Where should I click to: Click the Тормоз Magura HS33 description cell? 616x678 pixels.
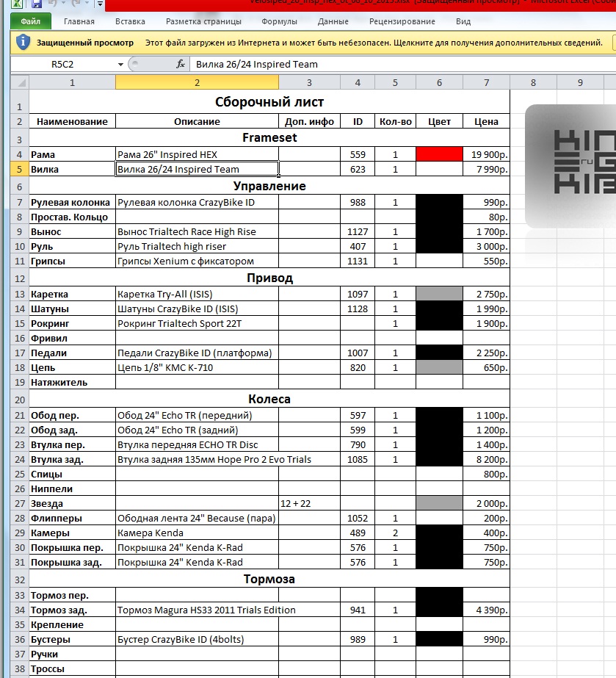(x=197, y=610)
